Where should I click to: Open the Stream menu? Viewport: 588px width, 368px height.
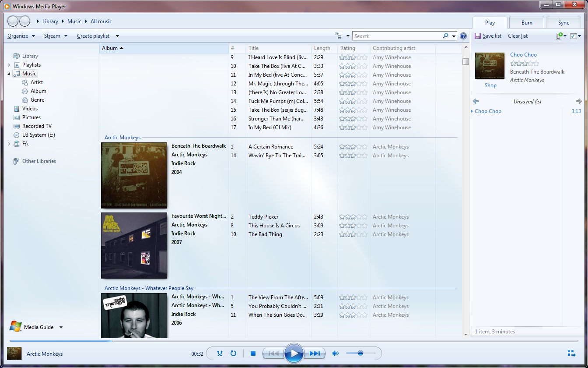tap(56, 36)
